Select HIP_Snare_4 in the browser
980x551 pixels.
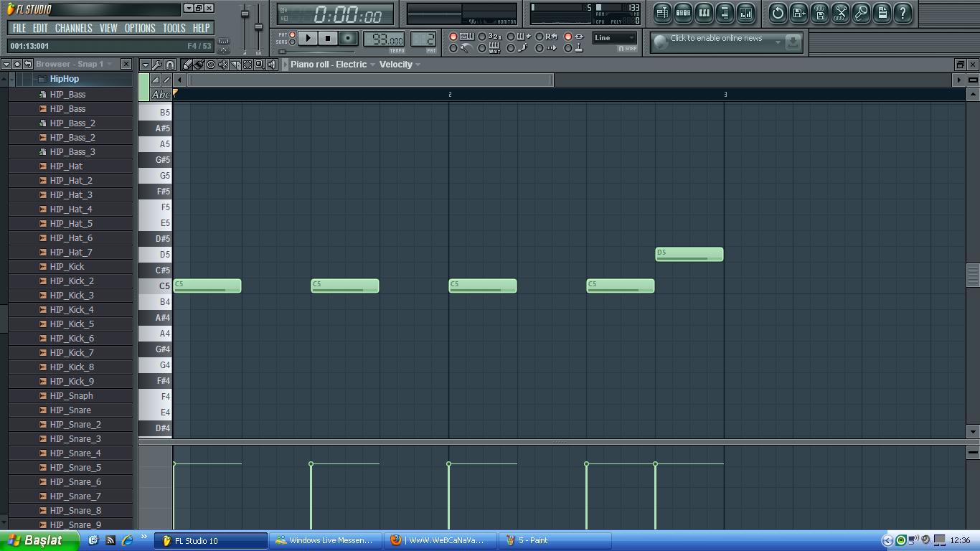point(75,453)
